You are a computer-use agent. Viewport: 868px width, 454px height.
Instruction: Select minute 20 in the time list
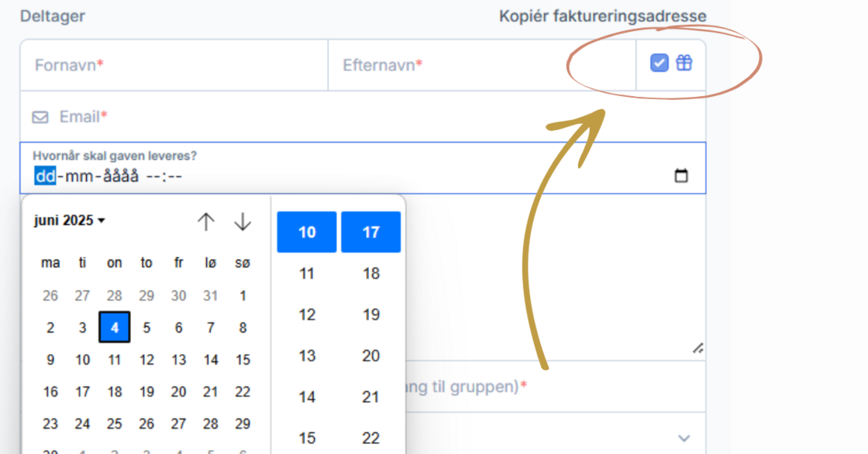(x=371, y=356)
